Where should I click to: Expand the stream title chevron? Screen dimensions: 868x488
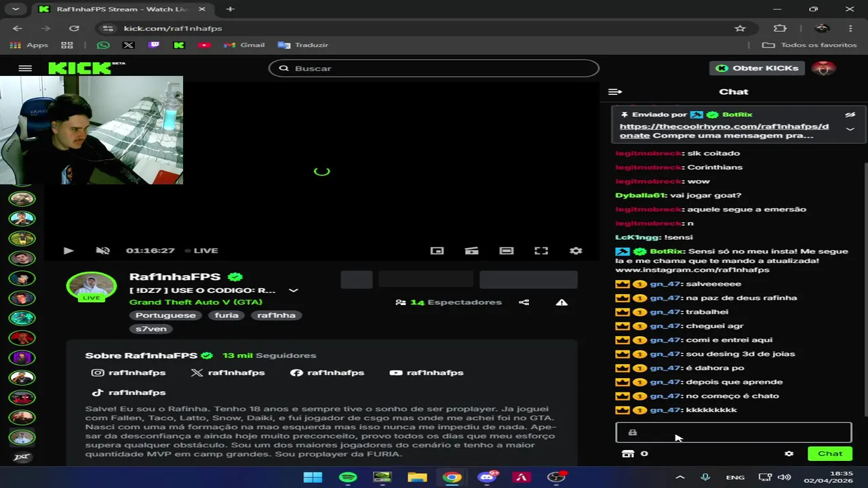(x=294, y=290)
